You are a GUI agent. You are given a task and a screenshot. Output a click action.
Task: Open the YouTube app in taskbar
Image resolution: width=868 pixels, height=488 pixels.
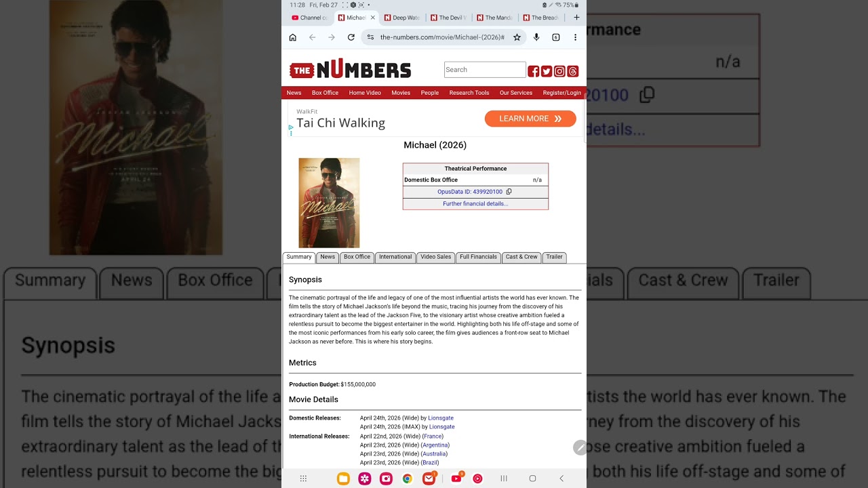click(x=456, y=479)
